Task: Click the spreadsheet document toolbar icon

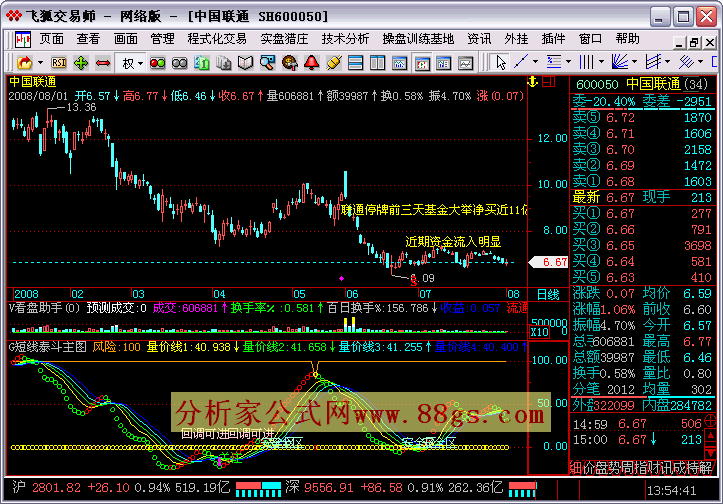Action: pos(201,62)
